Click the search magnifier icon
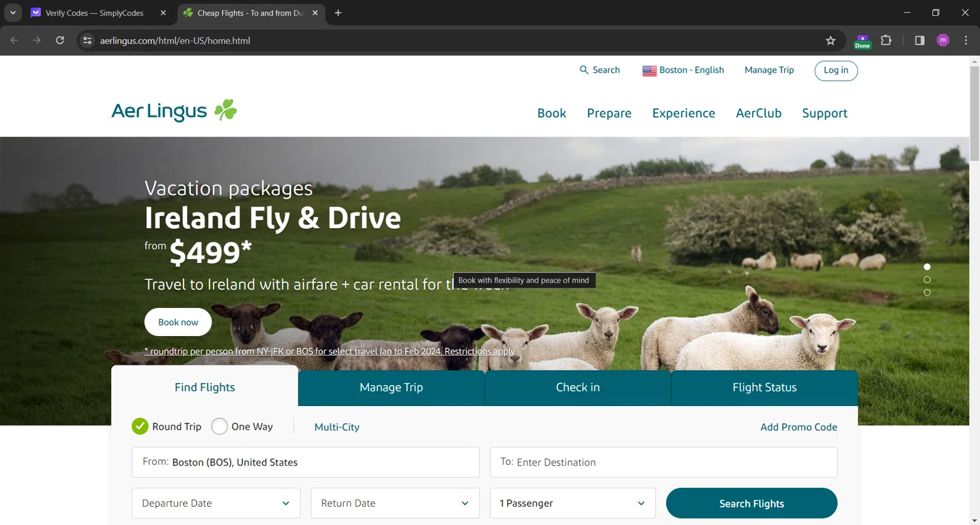This screenshot has height=525, width=980. click(584, 70)
